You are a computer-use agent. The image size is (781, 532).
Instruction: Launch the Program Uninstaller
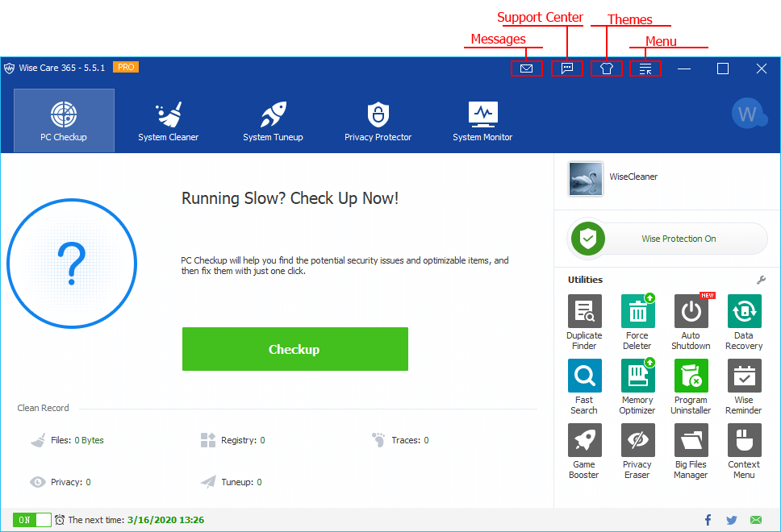(691, 376)
